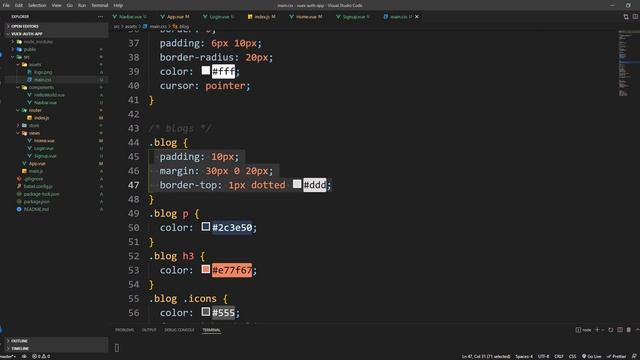Image resolution: width=640 pixels, height=360 pixels.
Task: Click the UTF-8 encoding indicator
Action: (x=543, y=356)
